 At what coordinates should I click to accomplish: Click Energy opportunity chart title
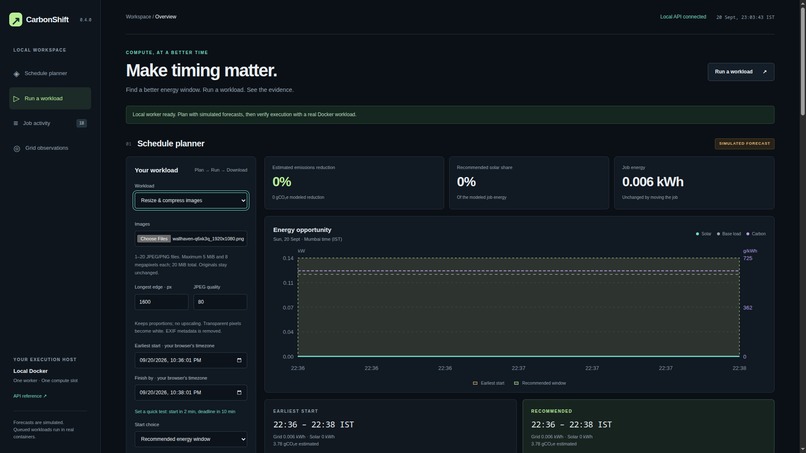coord(302,230)
